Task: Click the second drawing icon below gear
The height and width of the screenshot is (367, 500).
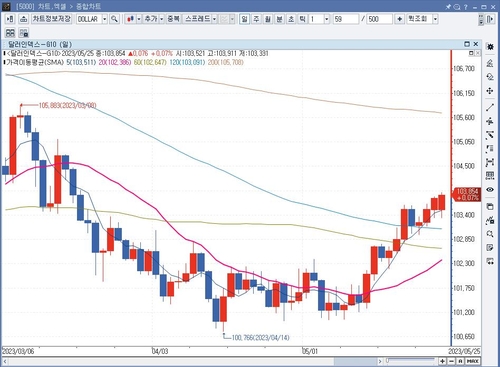Action: pyautogui.click(x=490, y=63)
